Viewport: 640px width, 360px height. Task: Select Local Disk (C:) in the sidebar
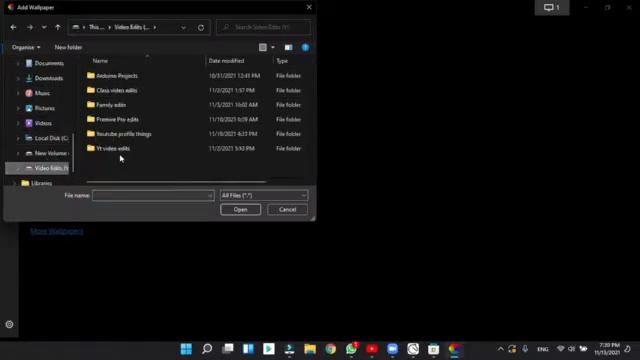tap(46, 138)
